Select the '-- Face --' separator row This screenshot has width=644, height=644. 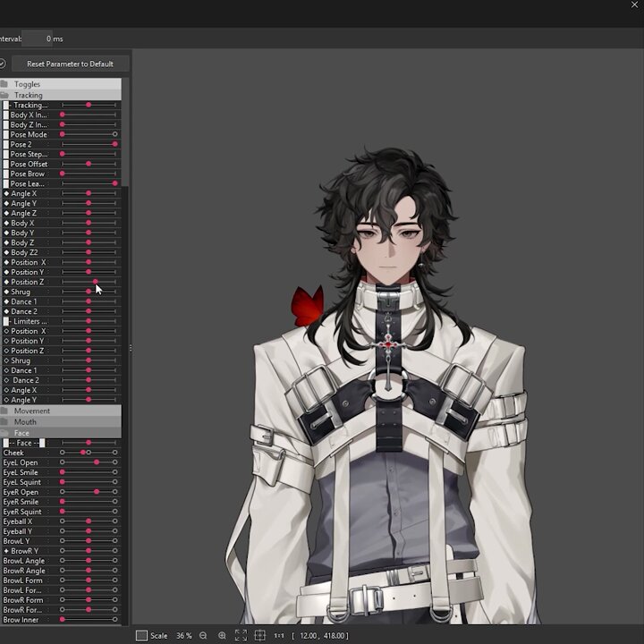point(61,443)
